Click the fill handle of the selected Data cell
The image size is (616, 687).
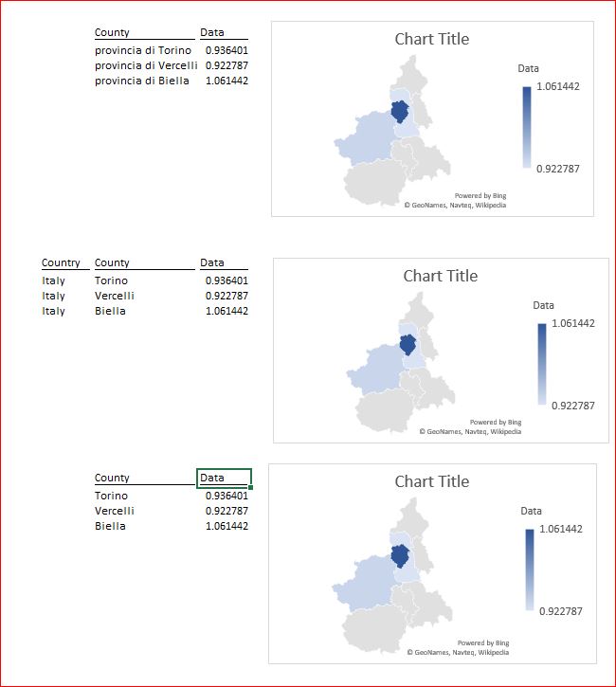click(250, 487)
